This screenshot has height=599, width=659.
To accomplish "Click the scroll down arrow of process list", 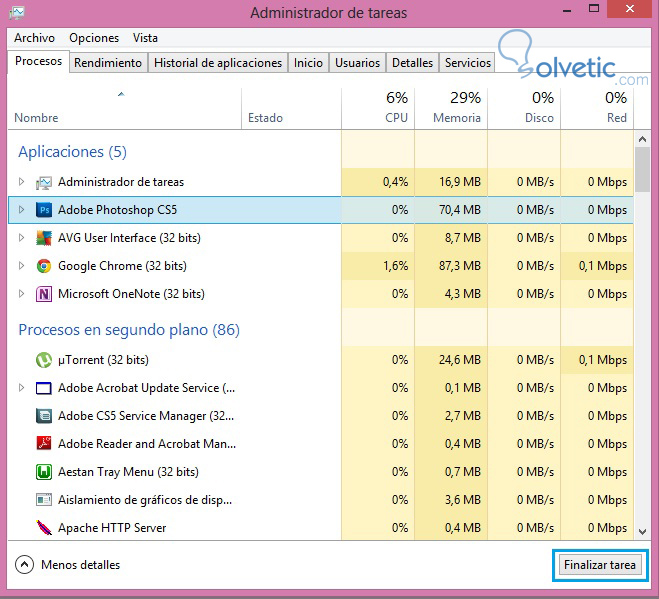I will click(642, 531).
